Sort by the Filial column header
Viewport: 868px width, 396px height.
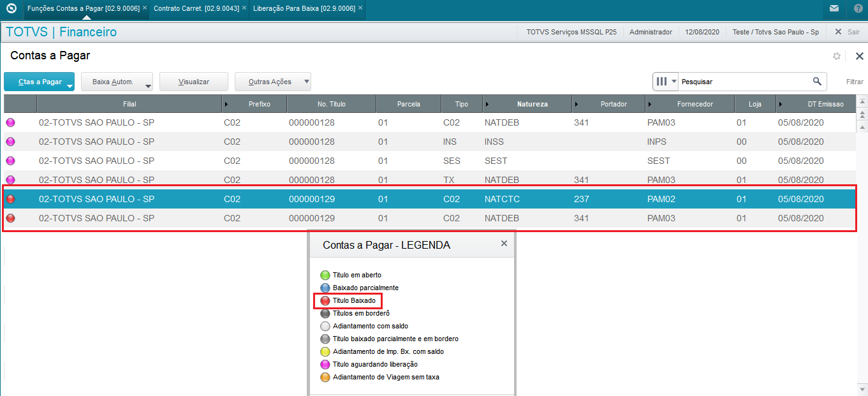coord(129,104)
